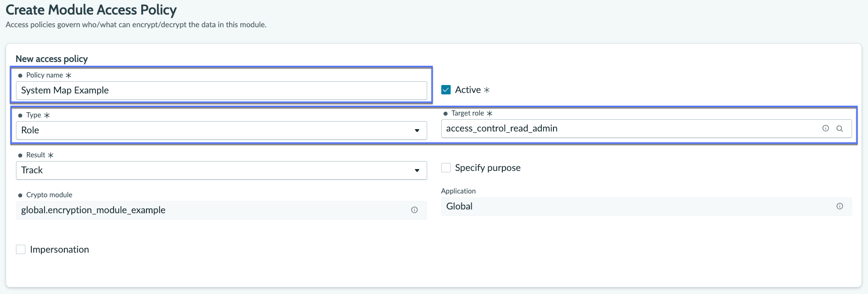The image size is (868, 294).
Task: Click the Impersonation label text
Action: tap(60, 249)
